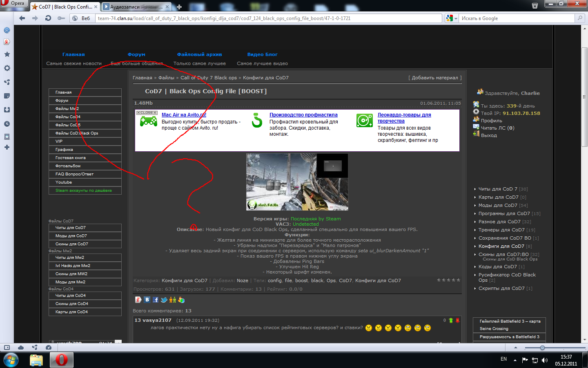
Task: Toggle the sidebar panel visibility button
Action: [x=7, y=348]
